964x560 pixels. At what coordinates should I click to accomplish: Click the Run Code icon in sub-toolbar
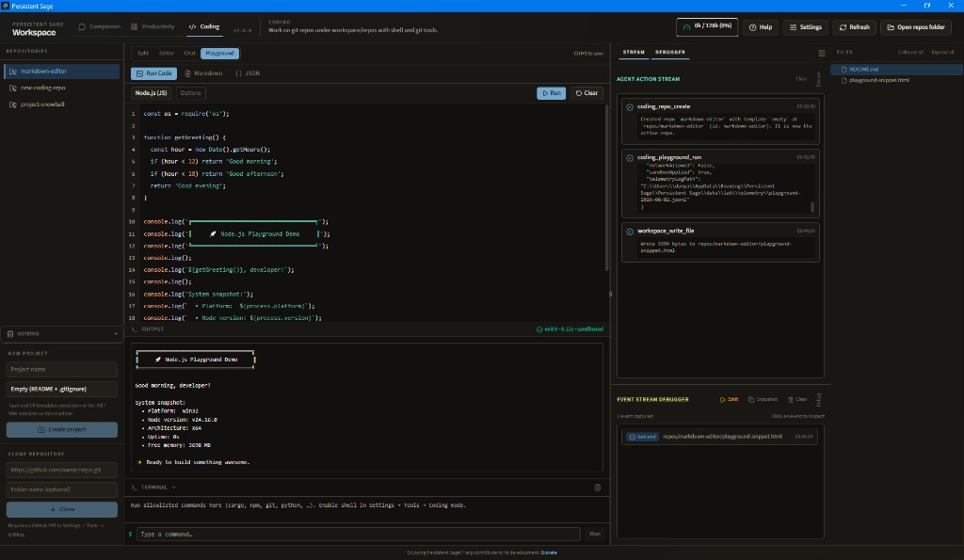(139, 73)
